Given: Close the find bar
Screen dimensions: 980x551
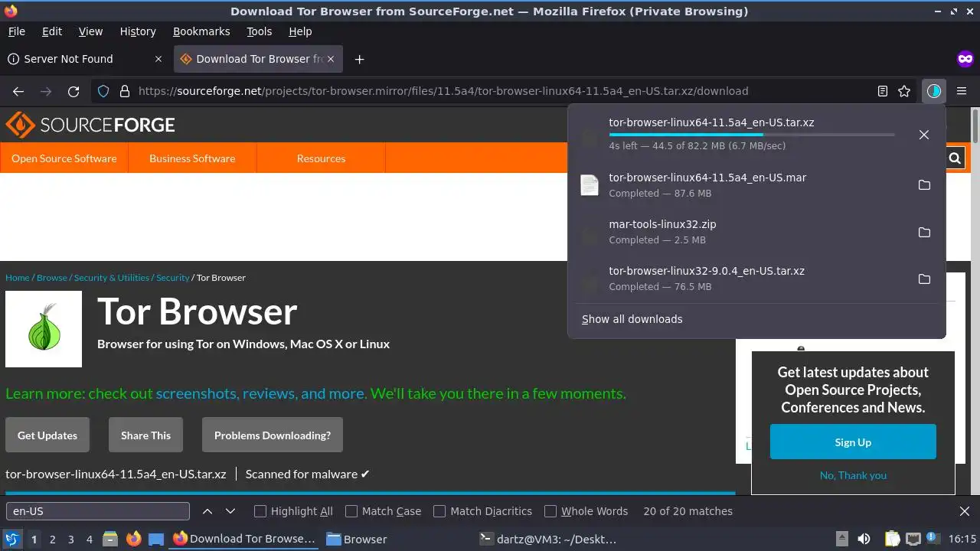Looking at the screenshot, I should 965,511.
